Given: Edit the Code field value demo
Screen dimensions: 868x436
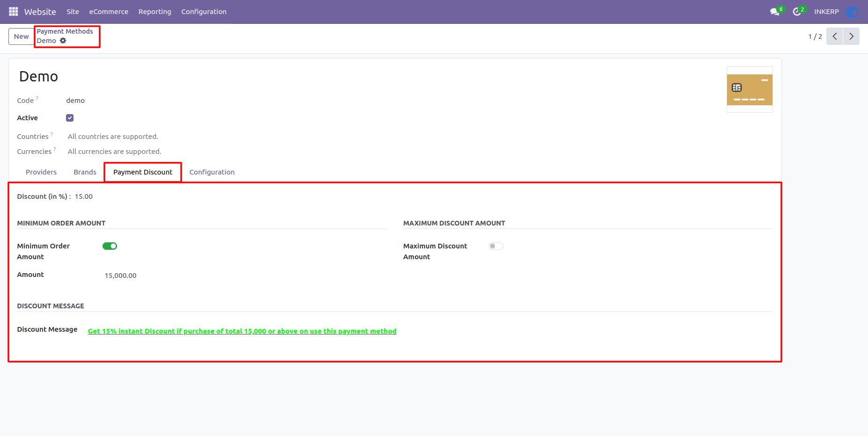Looking at the screenshot, I should pyautogui.click(x=75, y=101).
